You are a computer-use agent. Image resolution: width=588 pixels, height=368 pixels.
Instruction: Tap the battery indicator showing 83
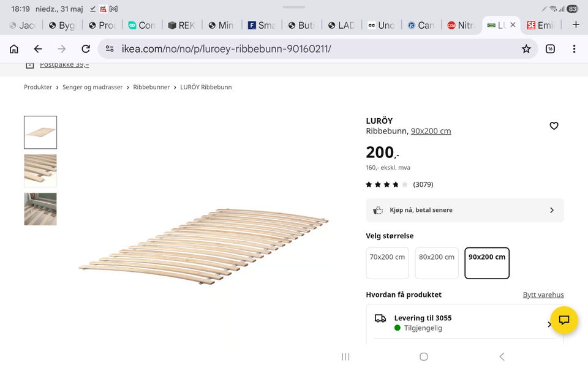(x=572, y=9)
